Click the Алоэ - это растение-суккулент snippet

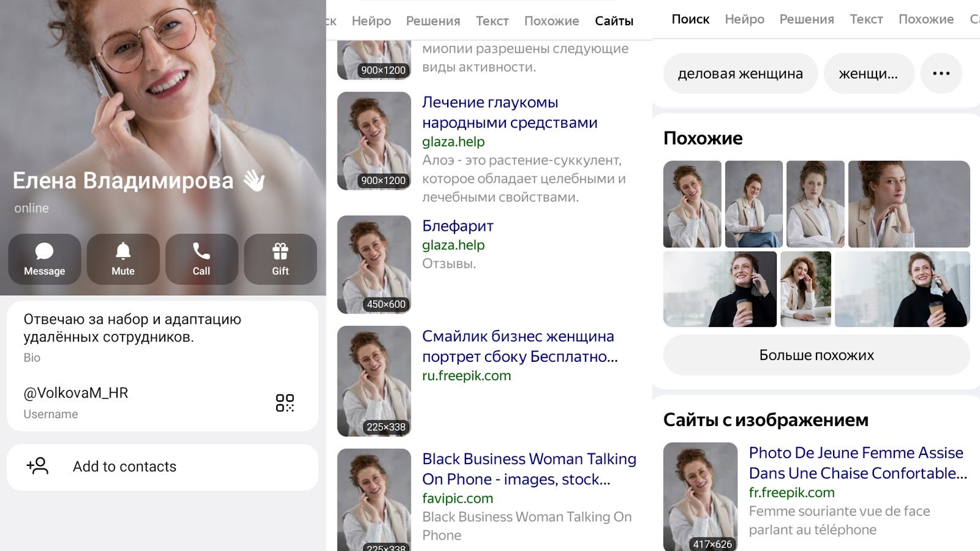coord(524,179)
